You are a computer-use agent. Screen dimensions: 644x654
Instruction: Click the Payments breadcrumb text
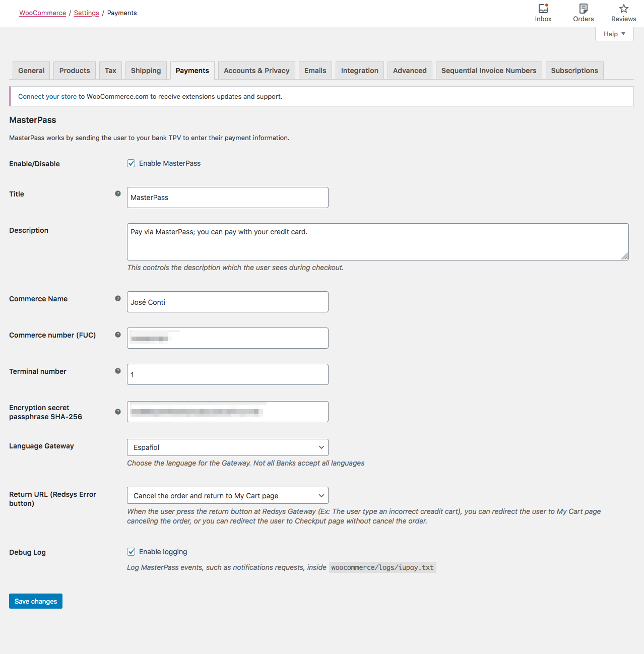click(x=122, y=13)
